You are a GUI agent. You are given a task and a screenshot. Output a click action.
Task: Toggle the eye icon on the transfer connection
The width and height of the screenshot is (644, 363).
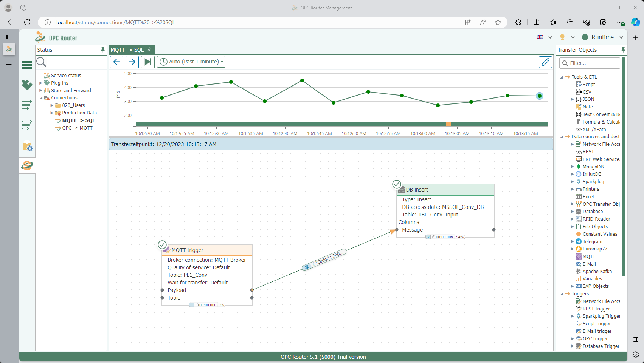point(306,267)
